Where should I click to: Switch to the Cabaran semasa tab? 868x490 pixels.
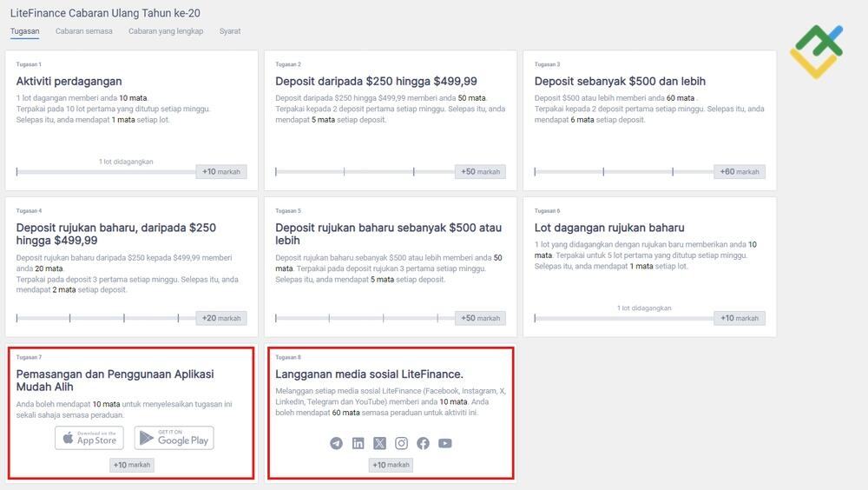pyautogui.click(x=83, y=31)
